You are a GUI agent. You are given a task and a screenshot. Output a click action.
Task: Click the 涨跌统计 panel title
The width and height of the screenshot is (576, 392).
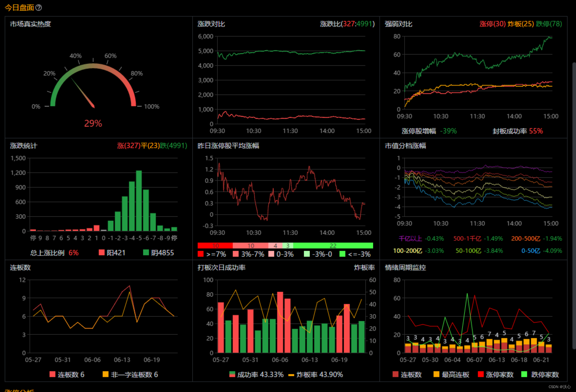24,146
